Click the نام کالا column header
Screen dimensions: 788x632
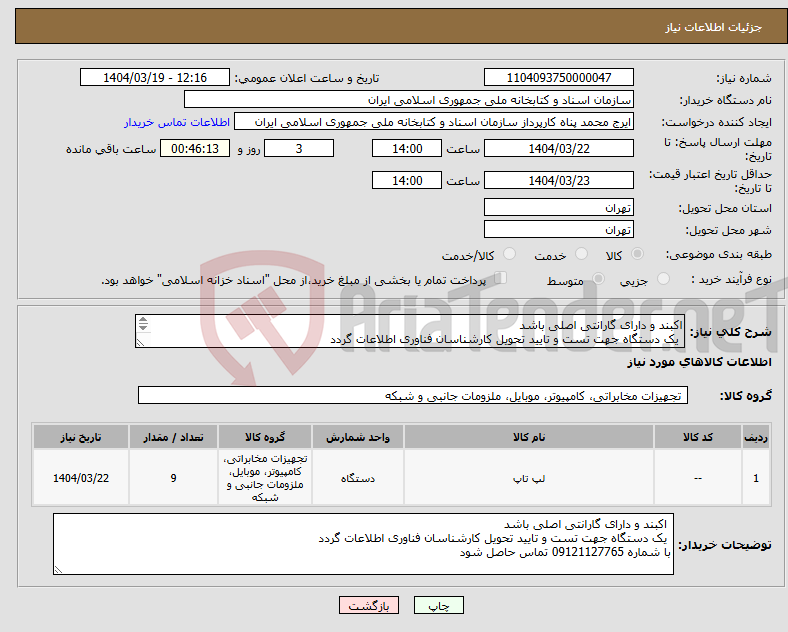coord(529,437)
